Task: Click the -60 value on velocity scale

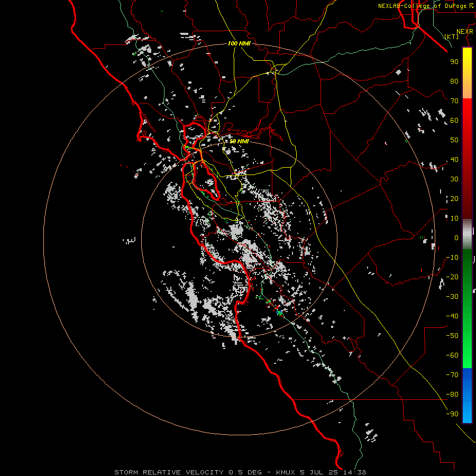Action: 452,355
